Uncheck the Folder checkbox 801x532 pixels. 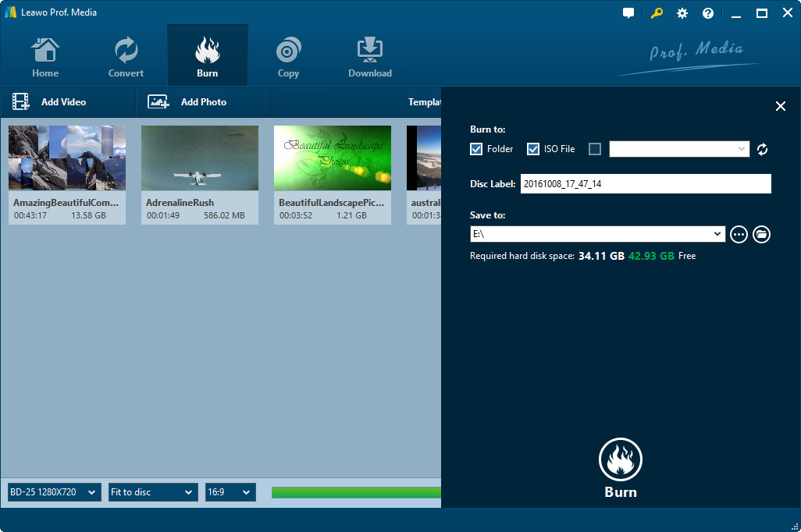click(x=476, y=149)
